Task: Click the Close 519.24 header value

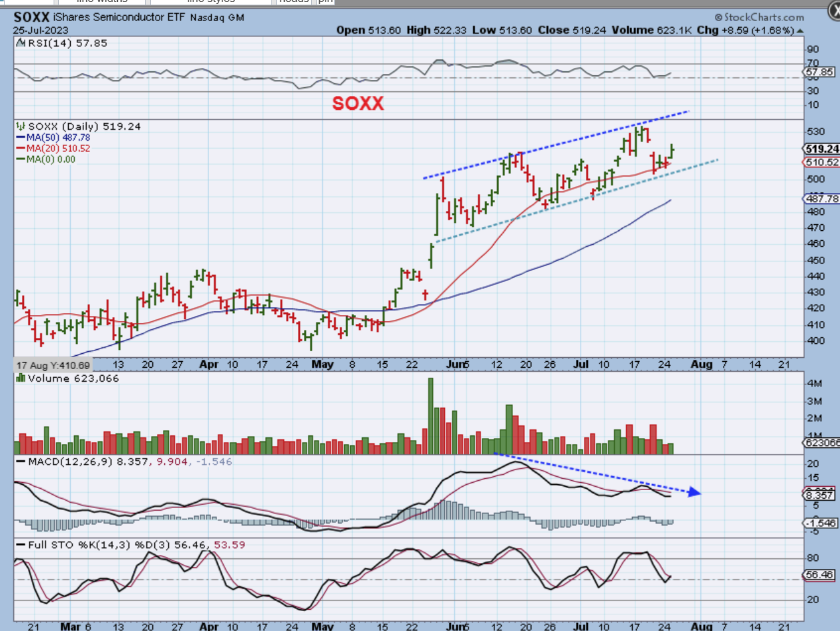Action: click(571, 30)
